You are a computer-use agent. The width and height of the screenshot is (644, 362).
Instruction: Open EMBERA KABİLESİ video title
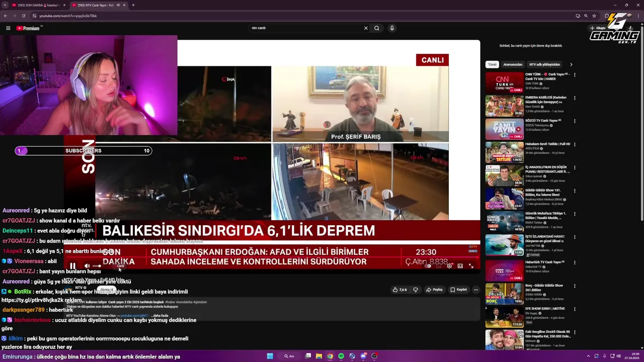[546, 100]
